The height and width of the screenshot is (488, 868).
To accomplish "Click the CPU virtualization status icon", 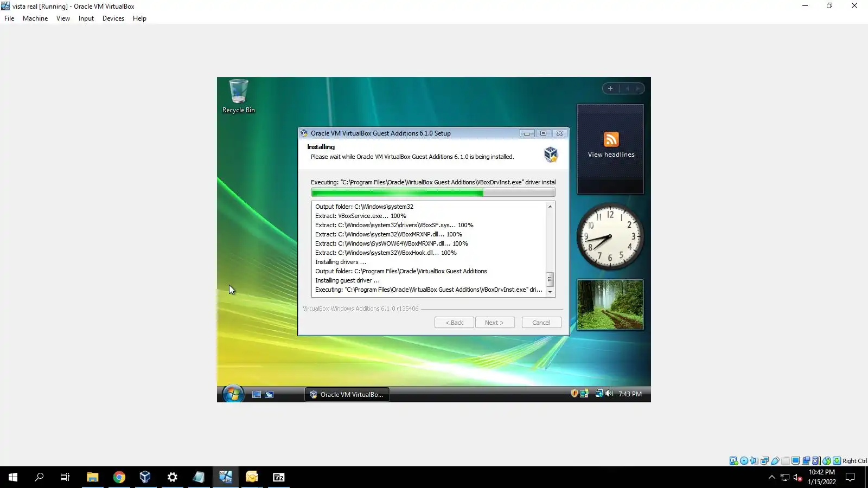I will (x=816, y=461).
